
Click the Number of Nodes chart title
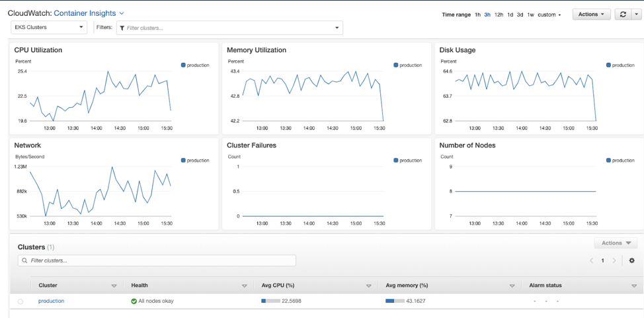pyautogui.click(x=467, y=145)
